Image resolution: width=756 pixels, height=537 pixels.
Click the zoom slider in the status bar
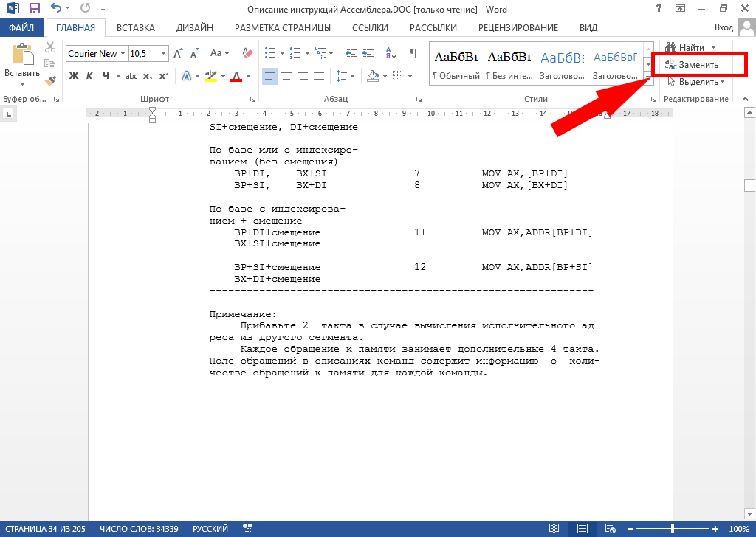click(672, 529)
